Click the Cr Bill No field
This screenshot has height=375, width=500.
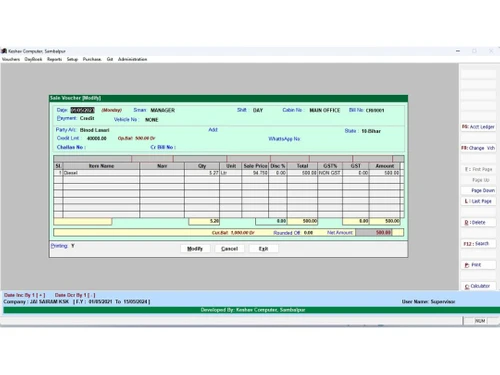(163, 147)
